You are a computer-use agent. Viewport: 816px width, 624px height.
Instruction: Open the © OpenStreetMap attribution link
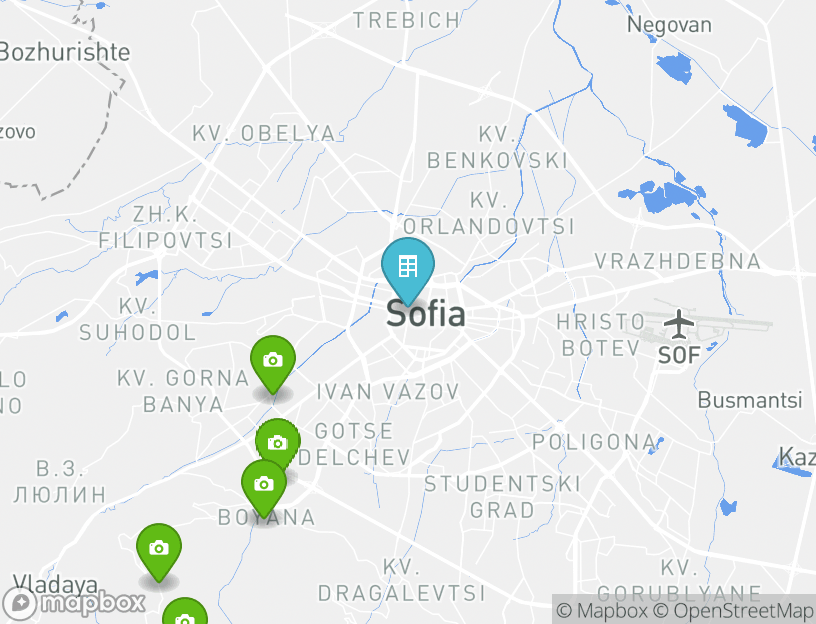733,610
